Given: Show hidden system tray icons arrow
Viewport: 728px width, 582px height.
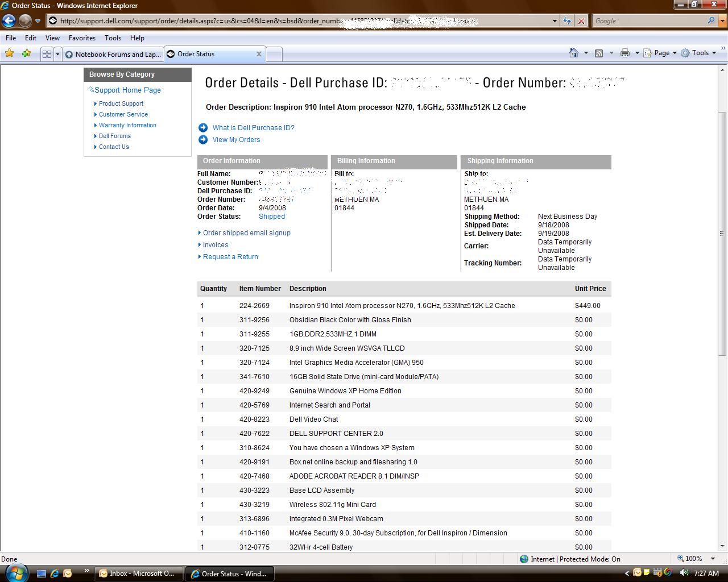Looking at the screenshot, I should point(627,573).
